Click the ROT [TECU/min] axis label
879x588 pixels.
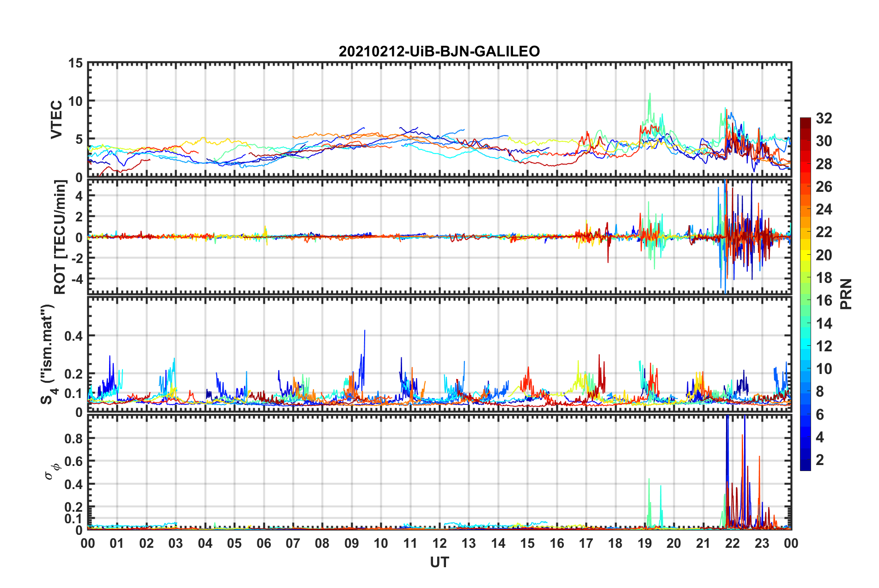tap(60, 237)
